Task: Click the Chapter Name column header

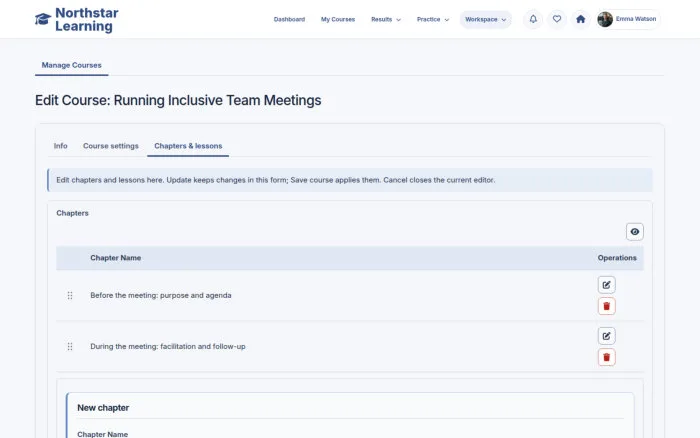Action: 116,258
